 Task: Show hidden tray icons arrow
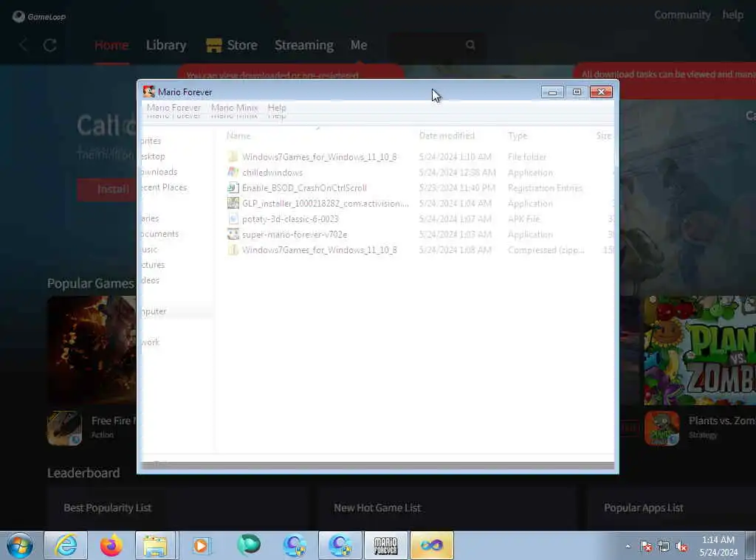[628, 546]
